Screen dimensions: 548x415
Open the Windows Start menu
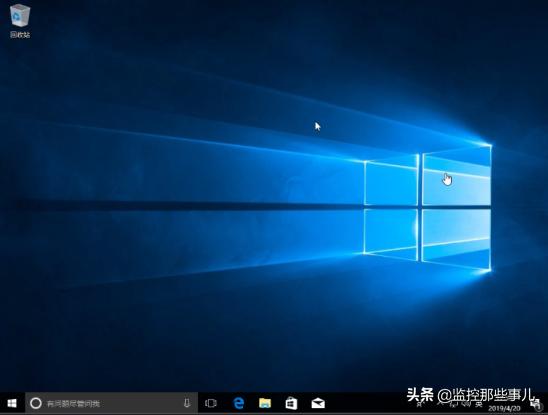[x=12, y=403]
